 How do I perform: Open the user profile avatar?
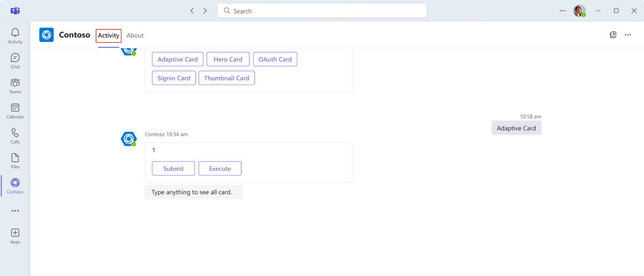point(579,11)
